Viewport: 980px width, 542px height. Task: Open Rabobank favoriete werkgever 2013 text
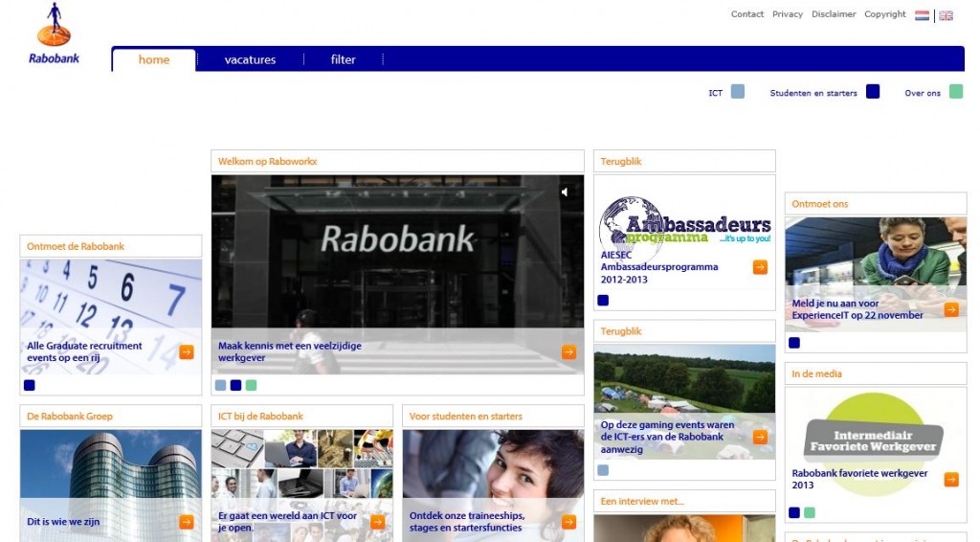(x=859, y=480)
